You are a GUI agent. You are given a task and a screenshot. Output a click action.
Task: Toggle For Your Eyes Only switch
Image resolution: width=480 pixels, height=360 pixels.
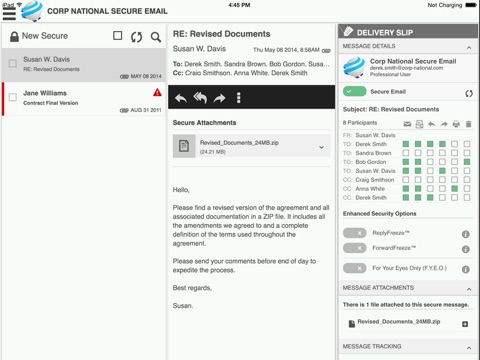(354, 268)
